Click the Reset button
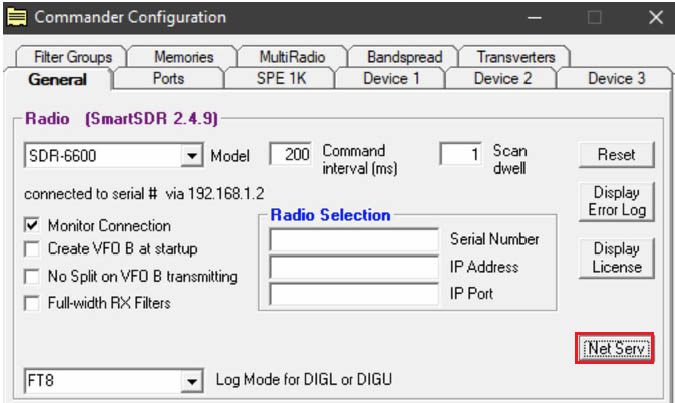The height and width of the screenshot is (403, 675). pos(616,155)
